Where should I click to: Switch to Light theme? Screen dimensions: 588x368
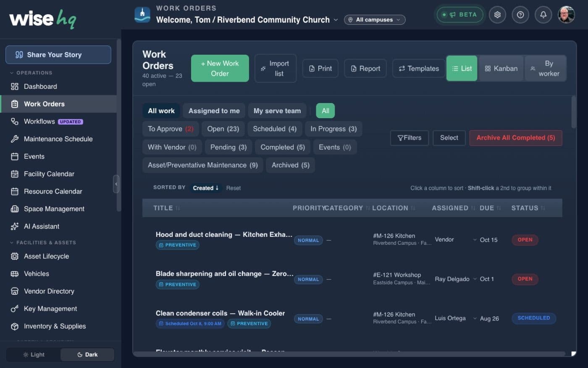pos(34,355)
